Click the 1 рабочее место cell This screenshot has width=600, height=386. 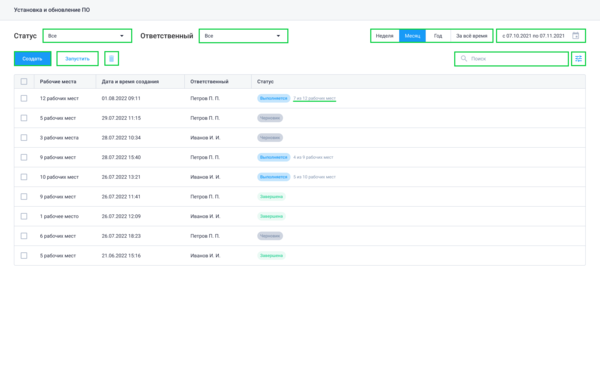59,216
